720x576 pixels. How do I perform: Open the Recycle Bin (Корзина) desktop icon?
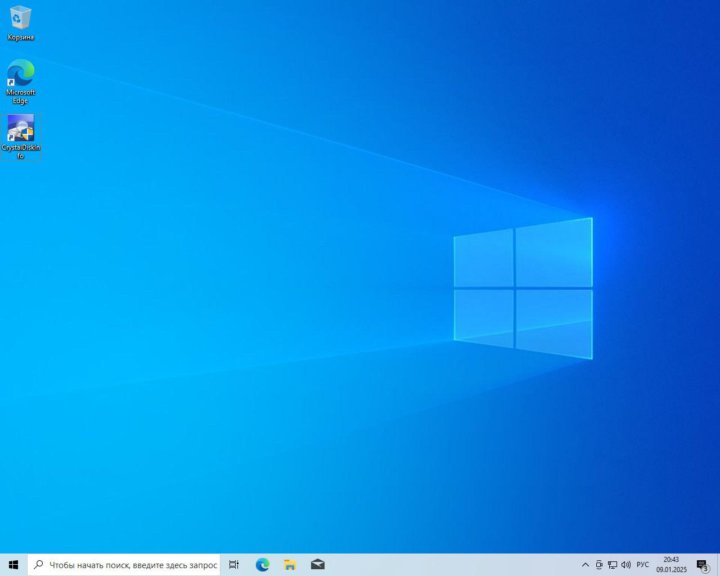20,18
